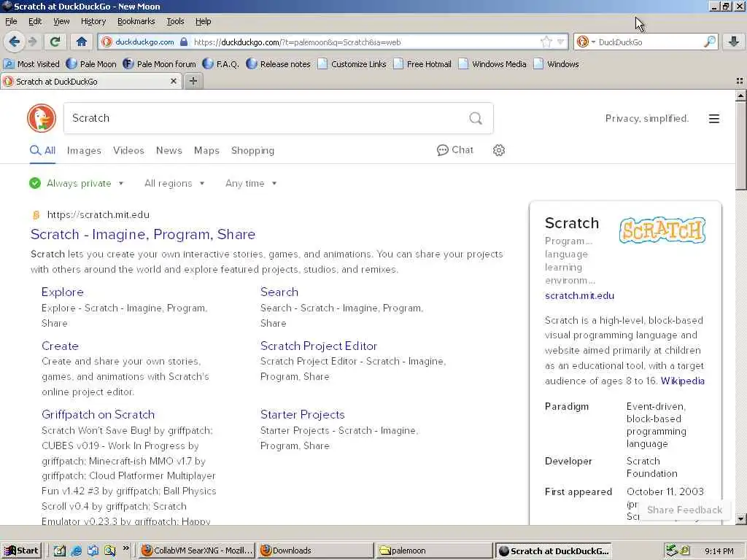Click the page scrollbar down arrow
Viewport: 747px width, 560px height.
740,518
